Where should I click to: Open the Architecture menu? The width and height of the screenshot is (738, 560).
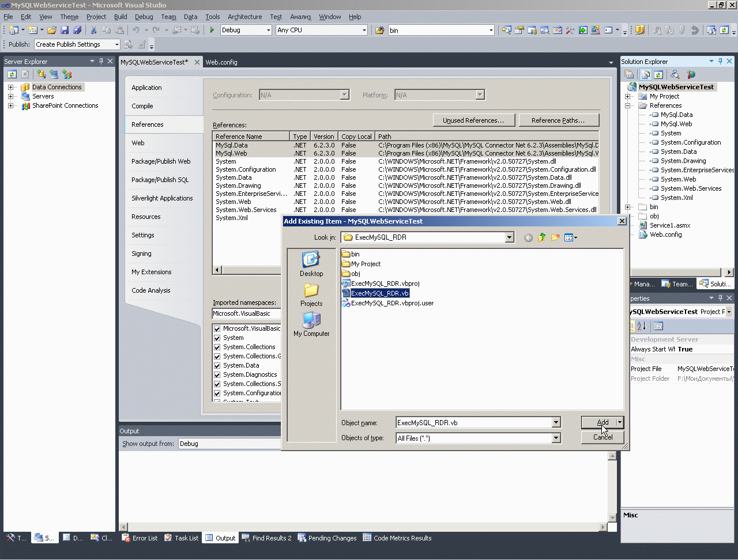click(244, 17)
